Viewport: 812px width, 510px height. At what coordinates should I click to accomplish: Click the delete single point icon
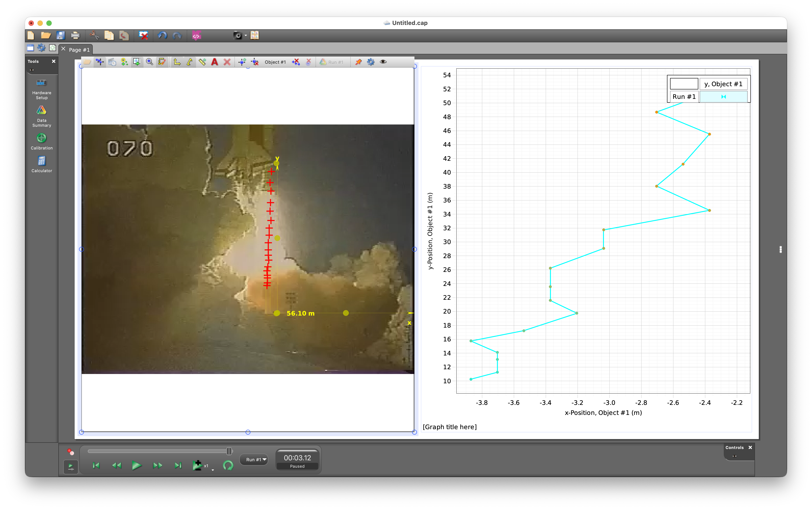[x=308, y=62]
